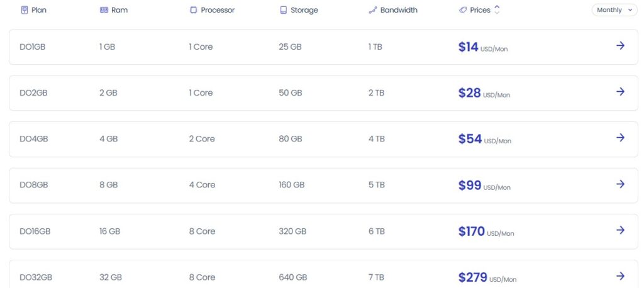Click the Prices tag icon
Viewport: 644px width, 288px height.
(x=463, y=10)
